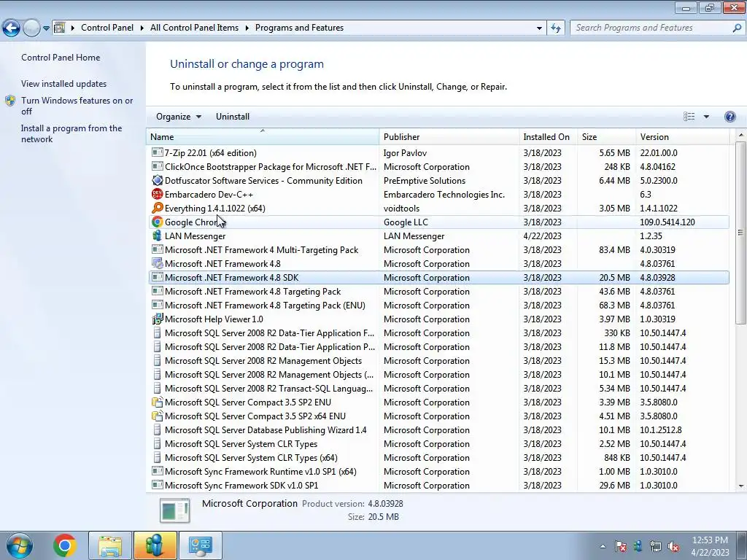This screenshot has height=560, width=747.
Task: Click All Control Panel Items breadcrumb
Action: click(x=194, y=28)
